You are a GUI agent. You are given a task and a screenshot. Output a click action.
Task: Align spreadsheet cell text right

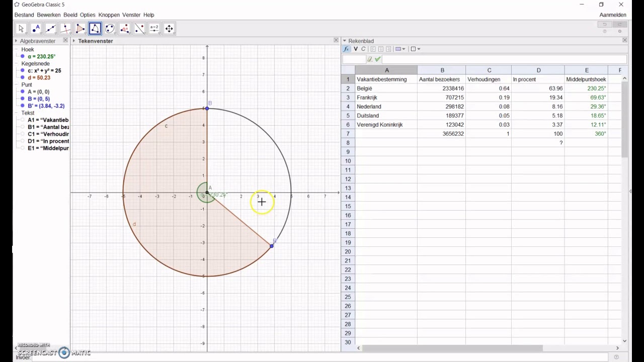pos(388,49)
